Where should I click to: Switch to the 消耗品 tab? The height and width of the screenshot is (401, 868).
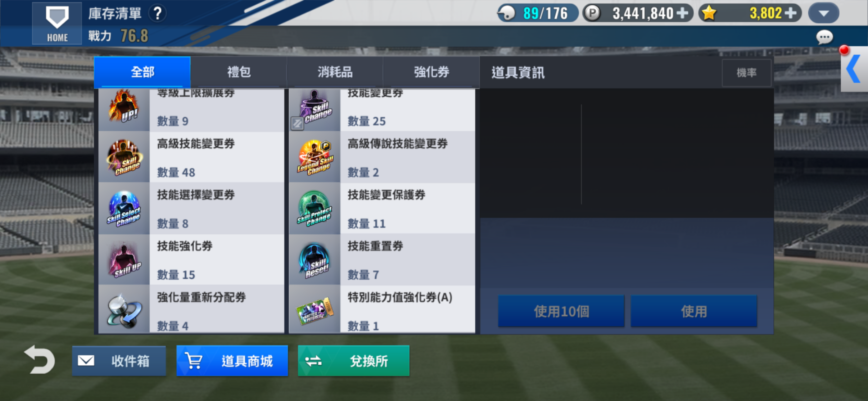pos(335,72)
